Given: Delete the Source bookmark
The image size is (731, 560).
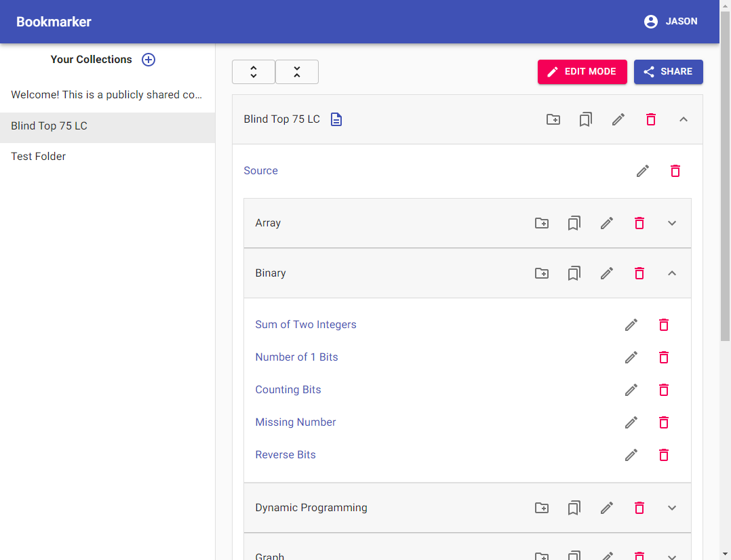Looking at the screenshot, I should [x=675, y=171].
